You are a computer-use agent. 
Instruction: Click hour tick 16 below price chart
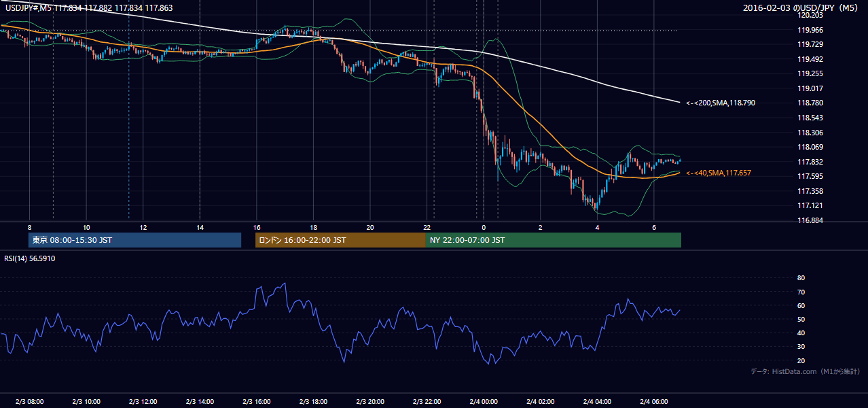[x=256, y=226]
